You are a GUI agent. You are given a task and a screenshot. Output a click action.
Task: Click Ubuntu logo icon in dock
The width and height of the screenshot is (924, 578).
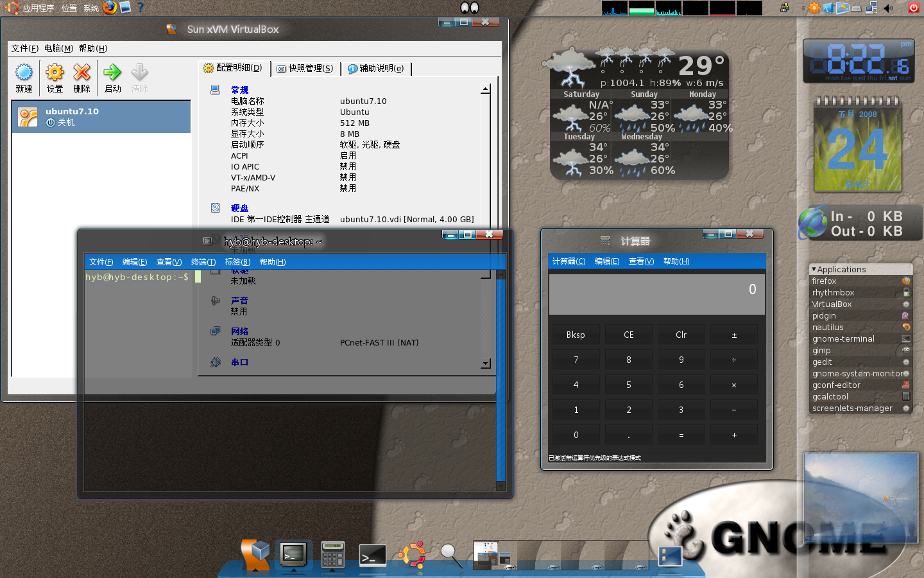pos(412,554)
